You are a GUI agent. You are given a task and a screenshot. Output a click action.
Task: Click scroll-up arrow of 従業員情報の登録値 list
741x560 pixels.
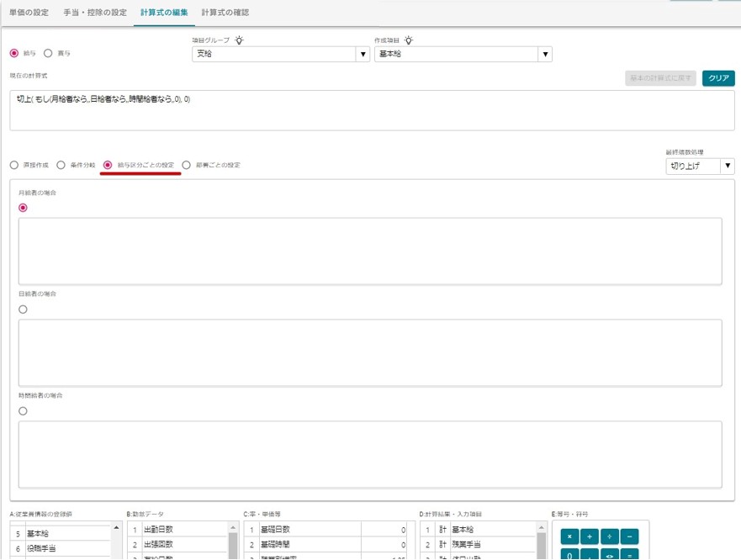click(x=116, y=527)
